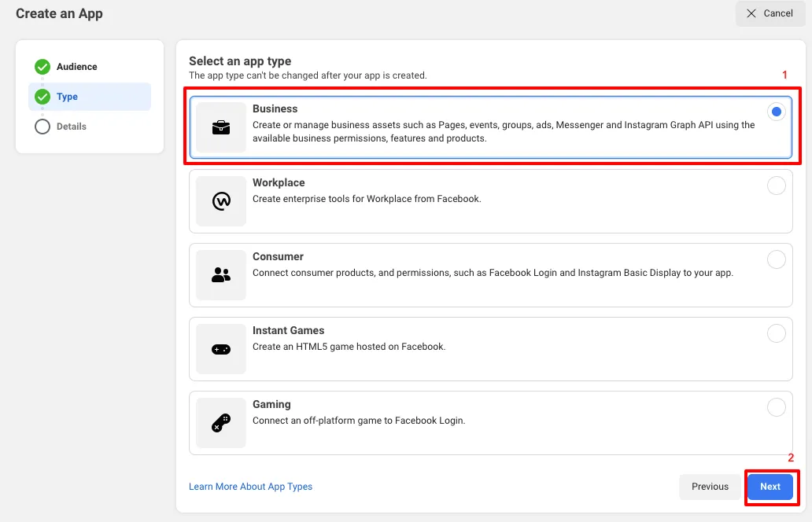Image resolution: width=812 pixels, height=522 pixels.
Task: Select the Workplace radio button
Action: click(x=777, y=186)
